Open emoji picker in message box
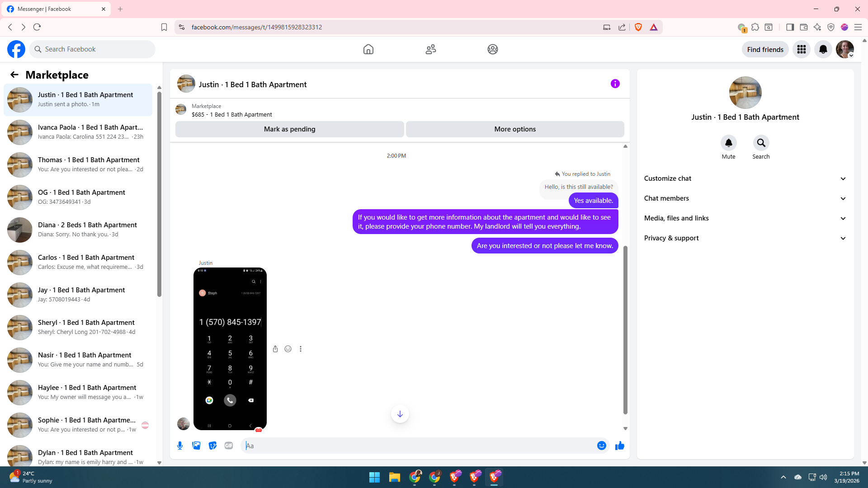The height and width of the screenshot is (488, 868). [601, 446]
